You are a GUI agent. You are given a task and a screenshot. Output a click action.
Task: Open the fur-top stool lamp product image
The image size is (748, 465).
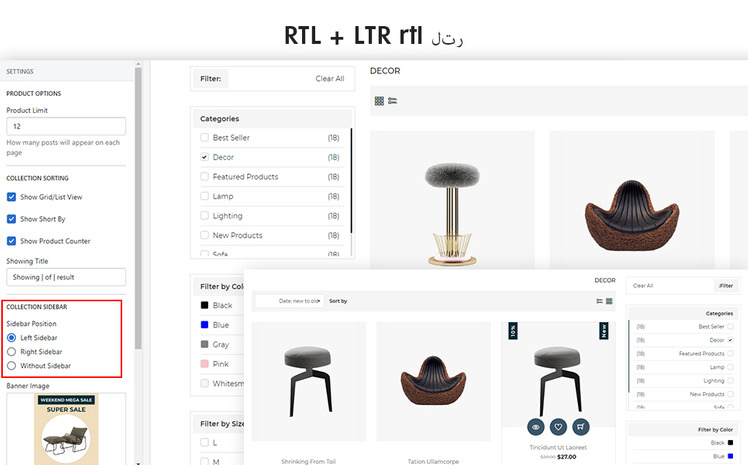tap(452, 214)
